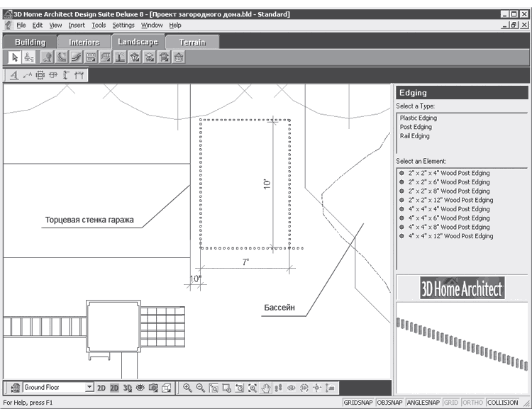Toggle OBJSNAP mode

(x=389, y=403)
